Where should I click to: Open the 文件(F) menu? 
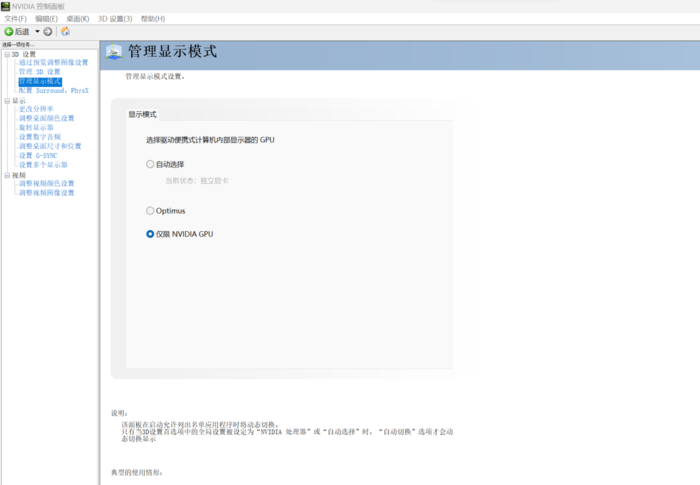tap(16, 19)
